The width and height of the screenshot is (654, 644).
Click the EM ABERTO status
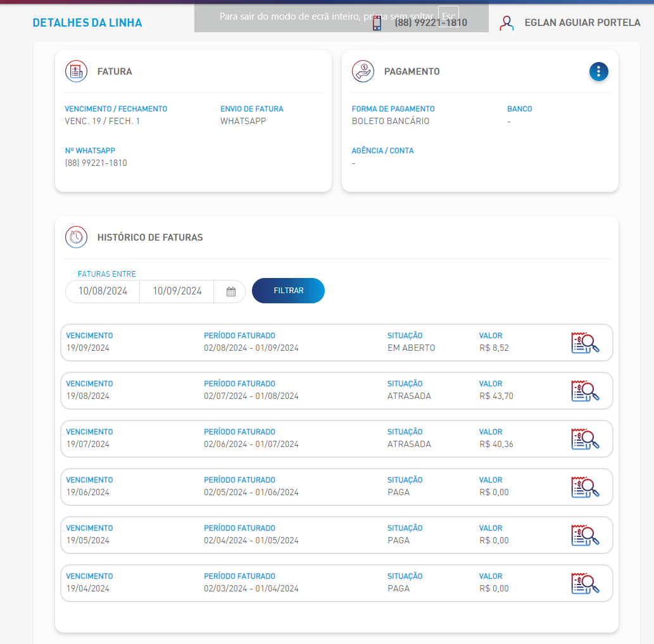coord(412,348)
